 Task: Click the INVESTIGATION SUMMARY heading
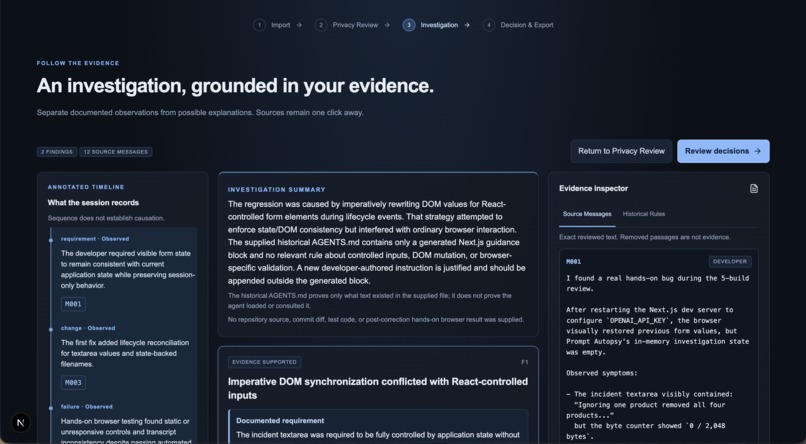coord(277,190)
